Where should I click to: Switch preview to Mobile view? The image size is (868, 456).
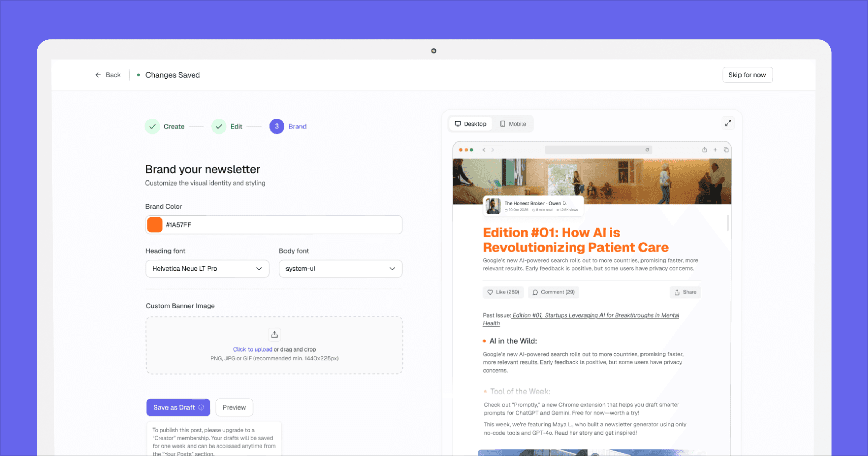tap(513, 124)
